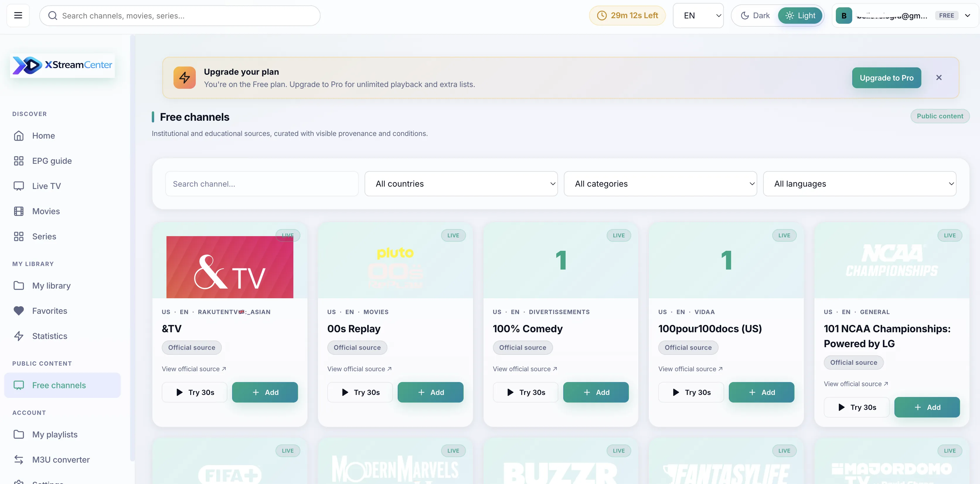Open the hamburger menu
The width and height of the screenshot is (980, 484).
coord(18,15)
